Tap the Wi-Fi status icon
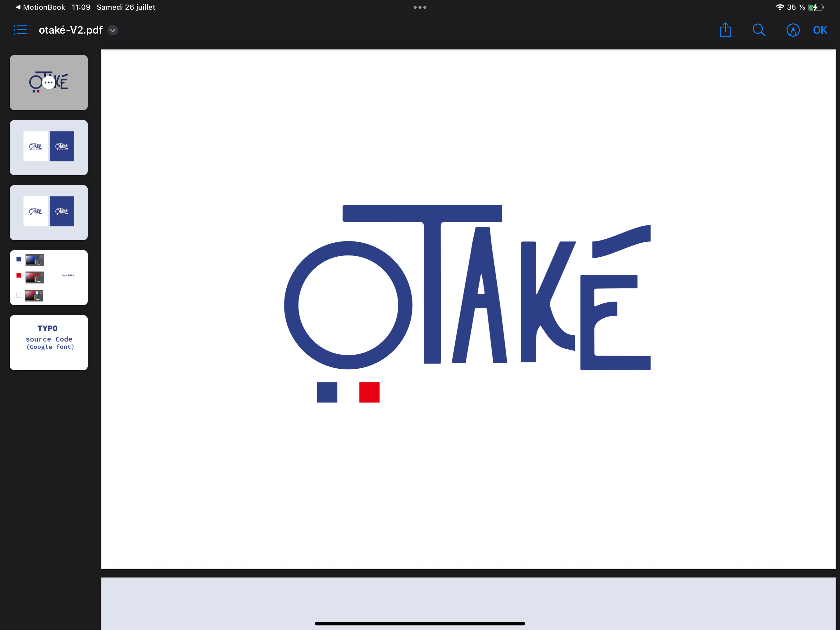 coord(780,7)
